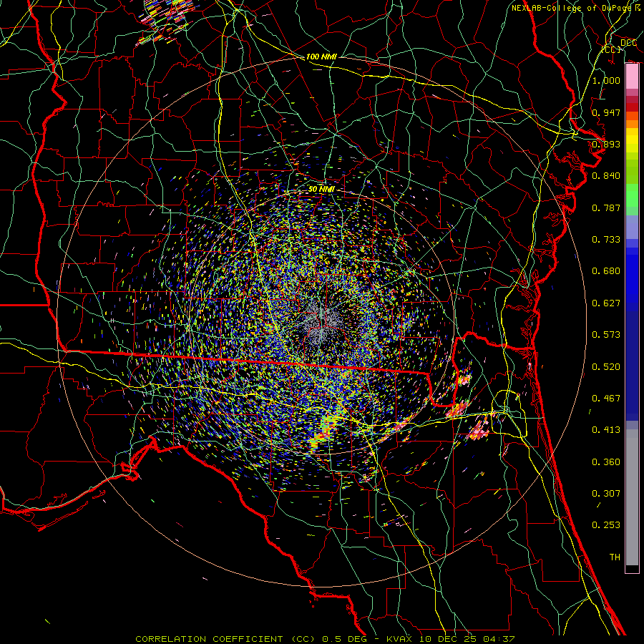Click the DEC (CC) legend header
Screen dimensions: 644x644
point(620,46)
